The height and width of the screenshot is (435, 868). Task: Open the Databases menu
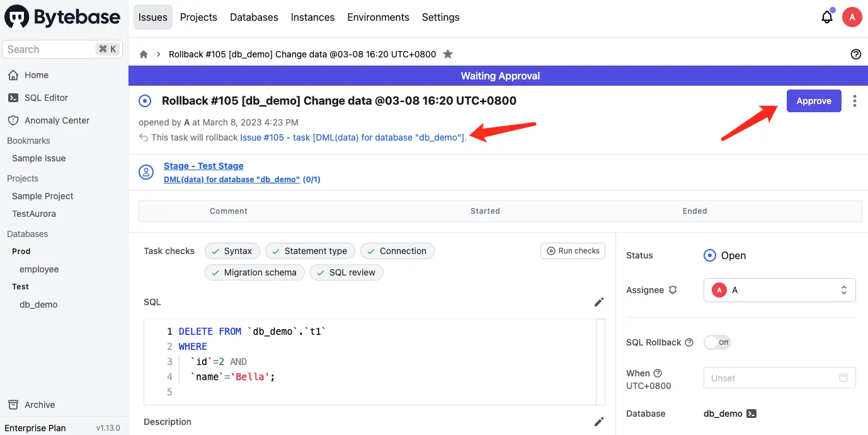pos(254,18)
